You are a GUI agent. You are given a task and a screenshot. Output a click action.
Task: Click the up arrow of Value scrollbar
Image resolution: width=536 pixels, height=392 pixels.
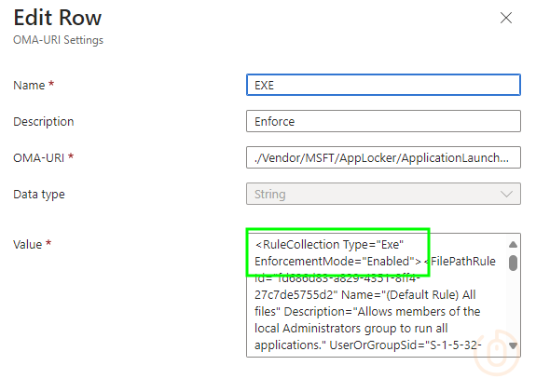(513, 245)
